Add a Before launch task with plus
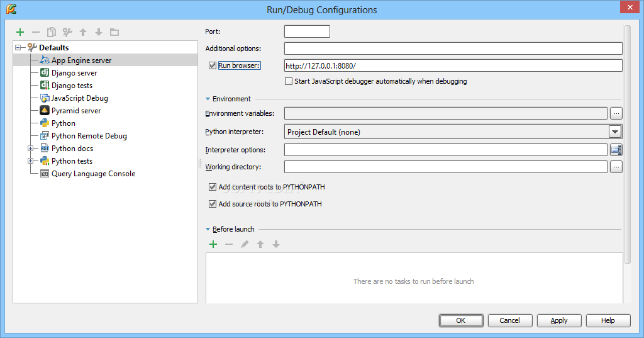644x338 pixels. pos(213,244)
